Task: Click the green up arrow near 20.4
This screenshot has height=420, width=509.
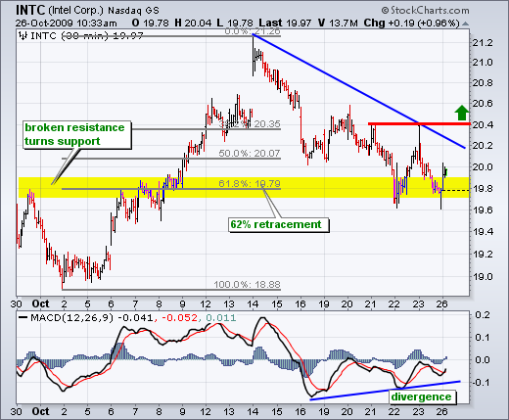Action: tap(461, 113)
